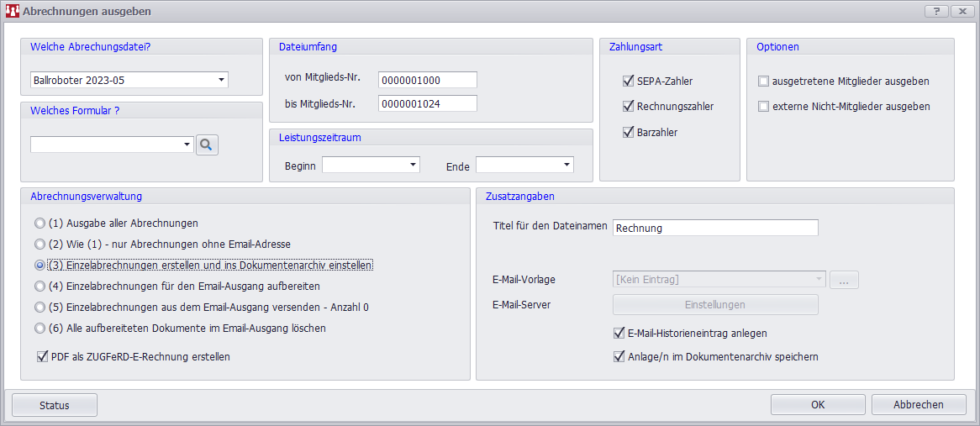
Task: Disable the Barzahler payment option
Action: tap(628, 132)
